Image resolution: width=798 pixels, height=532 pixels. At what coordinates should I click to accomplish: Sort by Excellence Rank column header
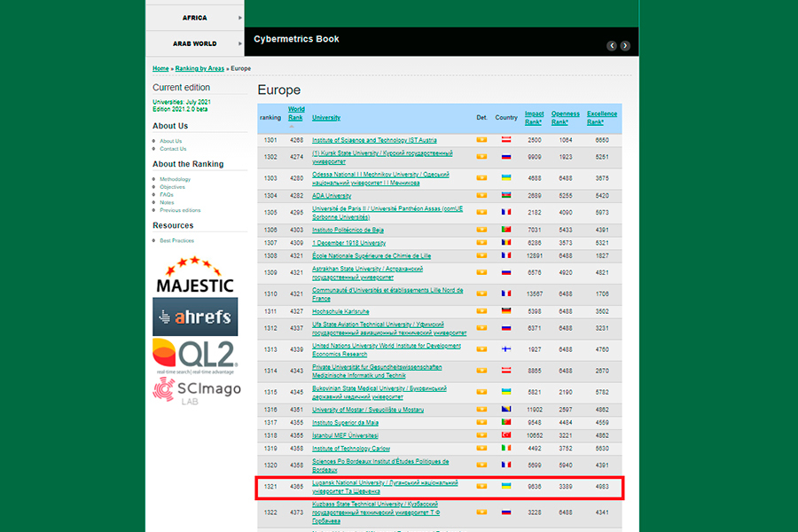click(x=602, y=117)
